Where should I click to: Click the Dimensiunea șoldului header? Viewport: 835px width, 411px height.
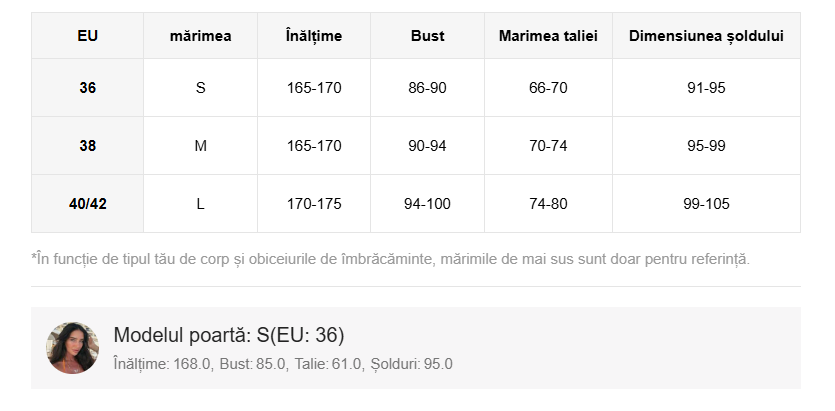coord(706,36)
